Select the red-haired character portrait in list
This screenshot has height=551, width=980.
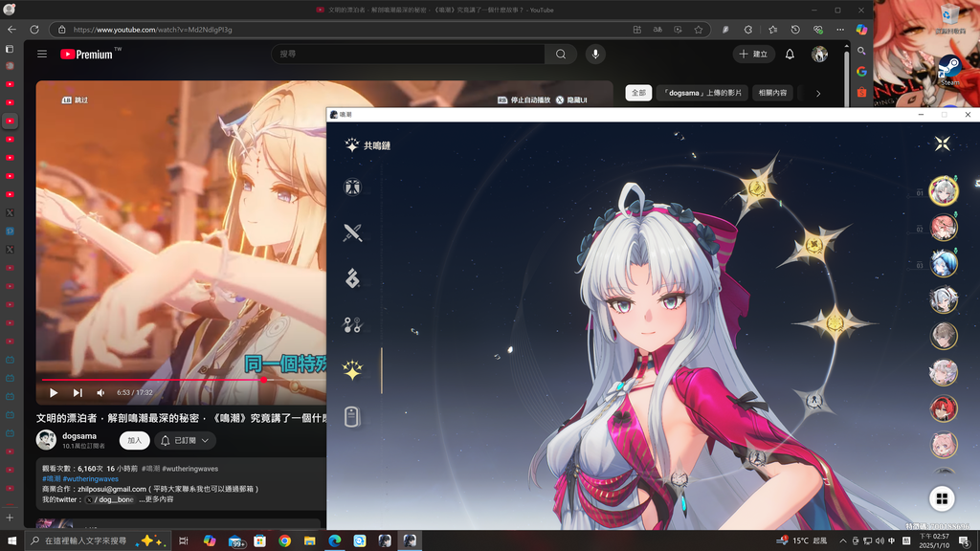[943, 408]
